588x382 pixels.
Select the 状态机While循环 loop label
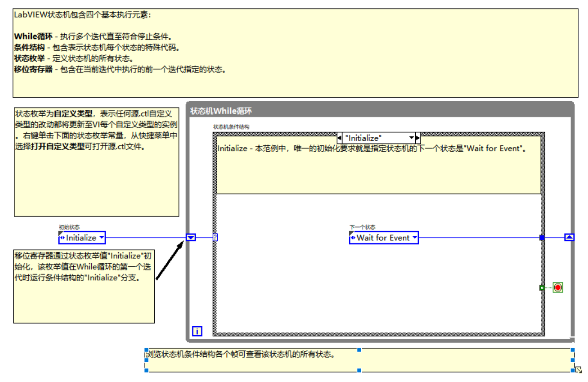(x=220, y=111)
